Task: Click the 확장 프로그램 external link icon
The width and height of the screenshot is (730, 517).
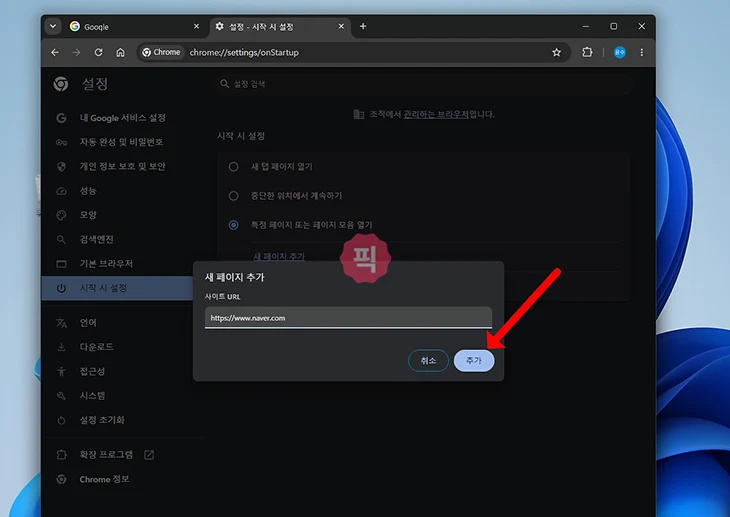Action: 149,455
